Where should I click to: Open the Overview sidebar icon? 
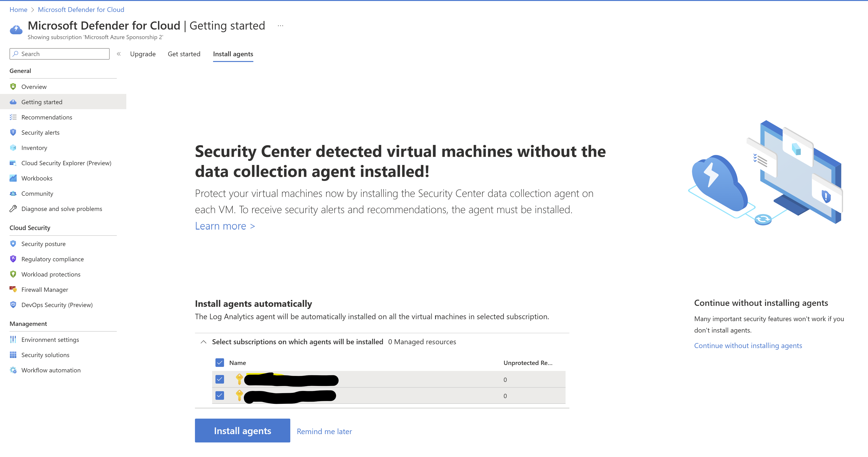click(x=13, y=87)
